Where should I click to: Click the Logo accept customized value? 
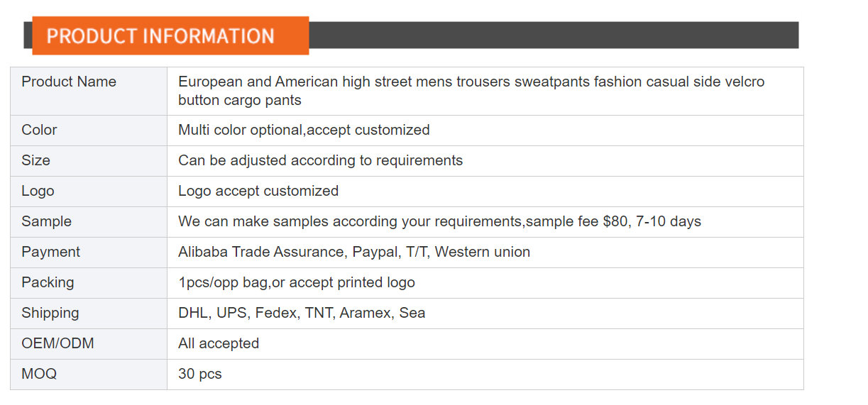258,191
